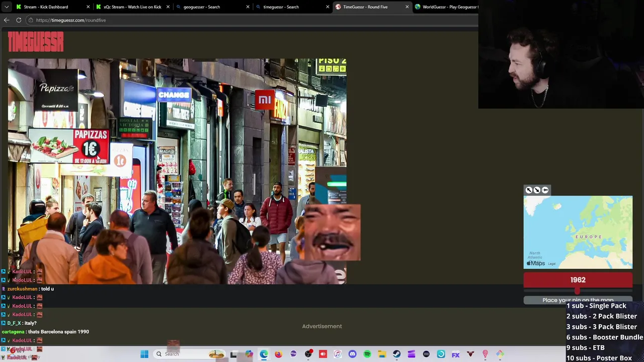Click cartagena's chat message about Barcelona
This screenshot has height=362, width=644.
pyautogui.click(x=45, y=332)
